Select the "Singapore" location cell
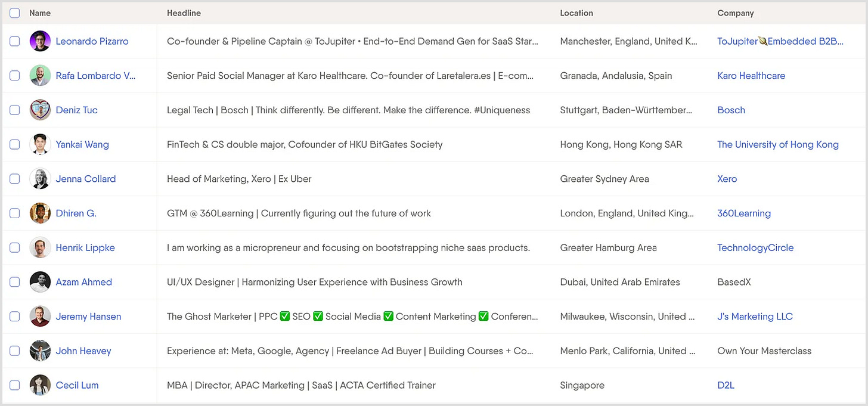The height and width of the screenshot is (406, 868). click(x=582, y=385)
